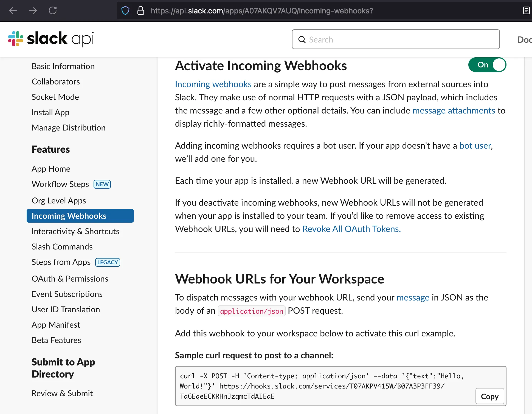
Task: Click the tracking protection shield icon
Action: 125,11
